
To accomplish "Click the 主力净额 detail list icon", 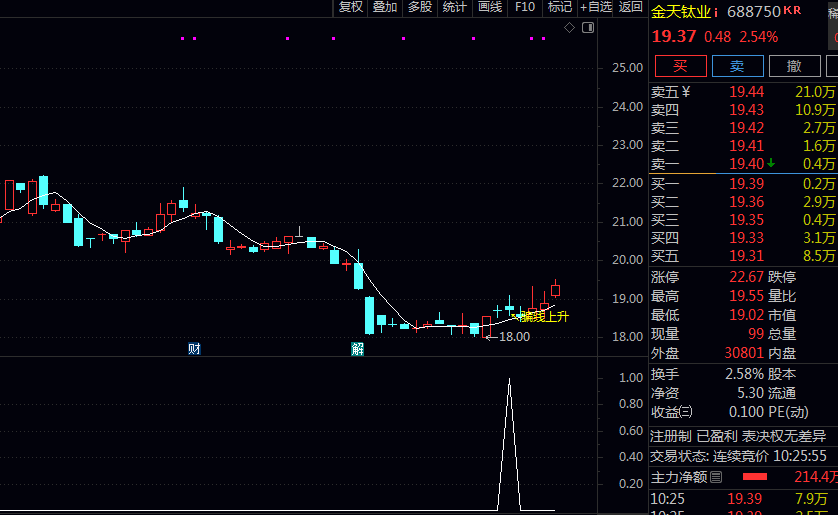I will (716, 477).
